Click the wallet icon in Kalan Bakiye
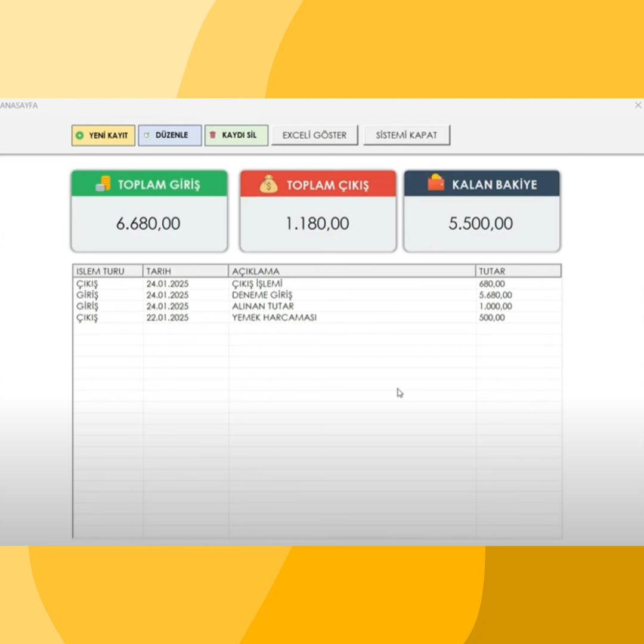This screenshot has width=644, height=644. coord(436,183)
